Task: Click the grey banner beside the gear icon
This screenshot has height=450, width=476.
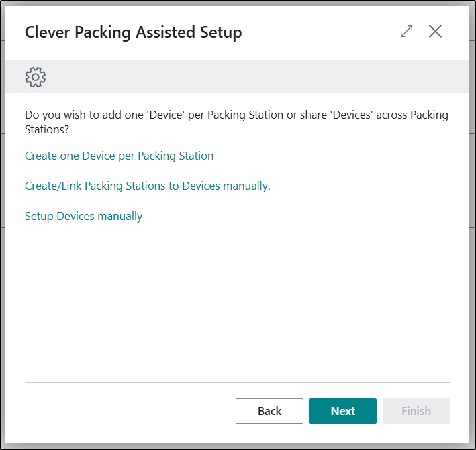Action: coord(255,77)
